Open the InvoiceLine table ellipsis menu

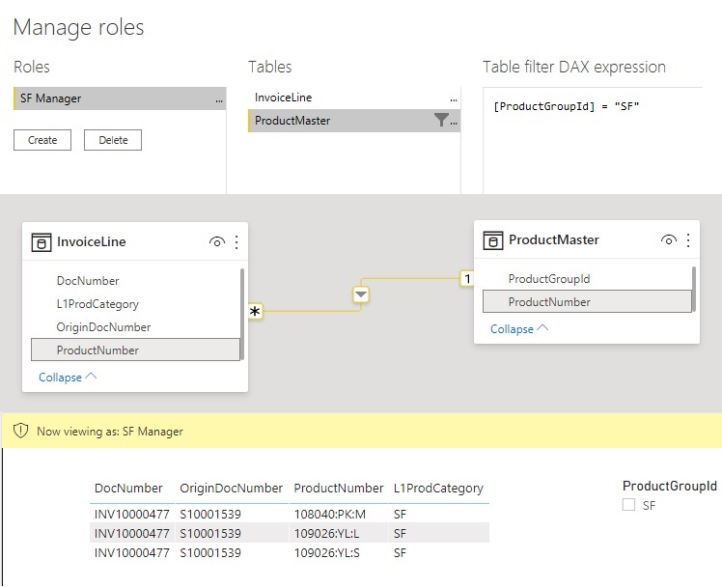click(x=454, y=99)
